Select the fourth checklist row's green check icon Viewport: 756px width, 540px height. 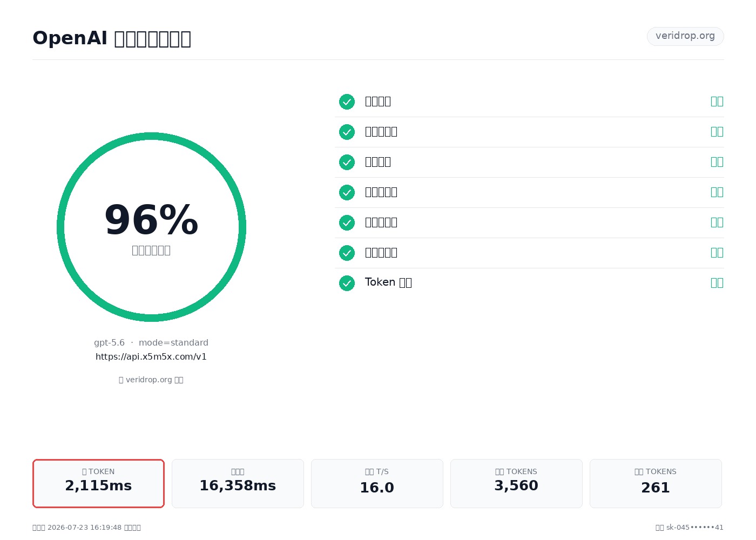[x=347, y=192]
